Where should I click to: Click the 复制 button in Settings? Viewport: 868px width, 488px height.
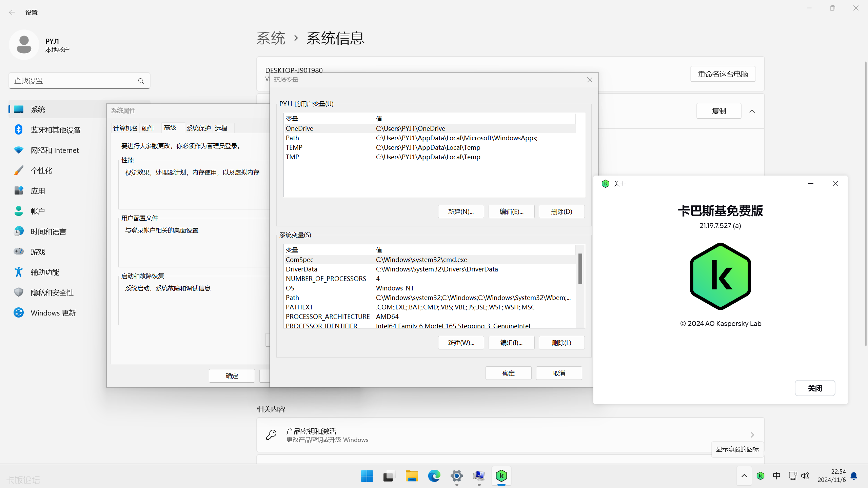tap(719, 111)
